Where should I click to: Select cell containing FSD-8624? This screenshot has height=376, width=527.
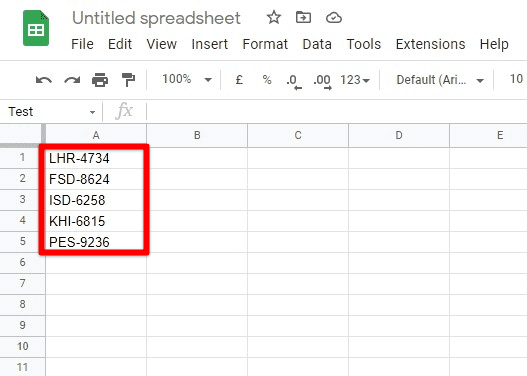click(x=96, y=179)
